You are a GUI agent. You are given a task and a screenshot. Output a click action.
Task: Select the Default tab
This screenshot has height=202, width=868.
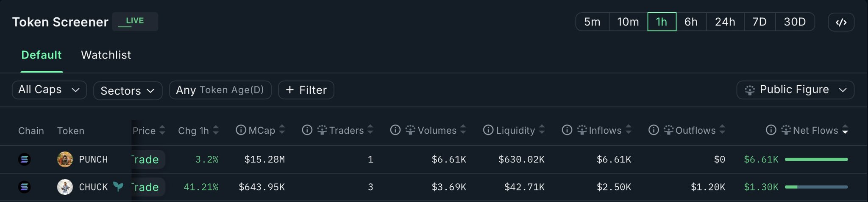42,55
